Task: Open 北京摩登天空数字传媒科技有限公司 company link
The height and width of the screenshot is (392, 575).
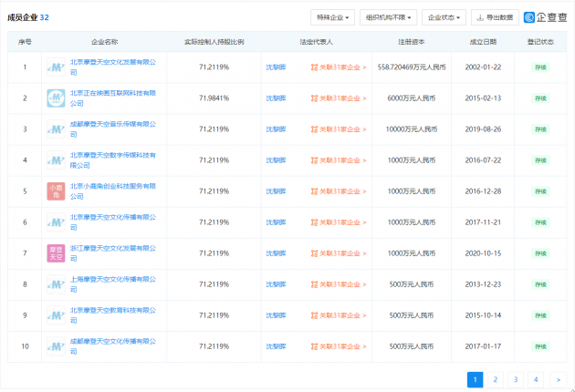Action: 113,160
